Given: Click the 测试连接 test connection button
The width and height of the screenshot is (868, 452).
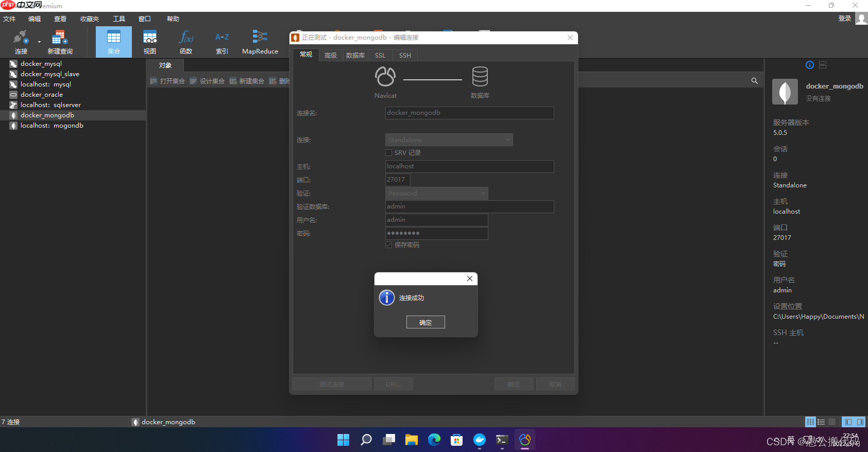Looking at the screenshot, I should point(332,384).
